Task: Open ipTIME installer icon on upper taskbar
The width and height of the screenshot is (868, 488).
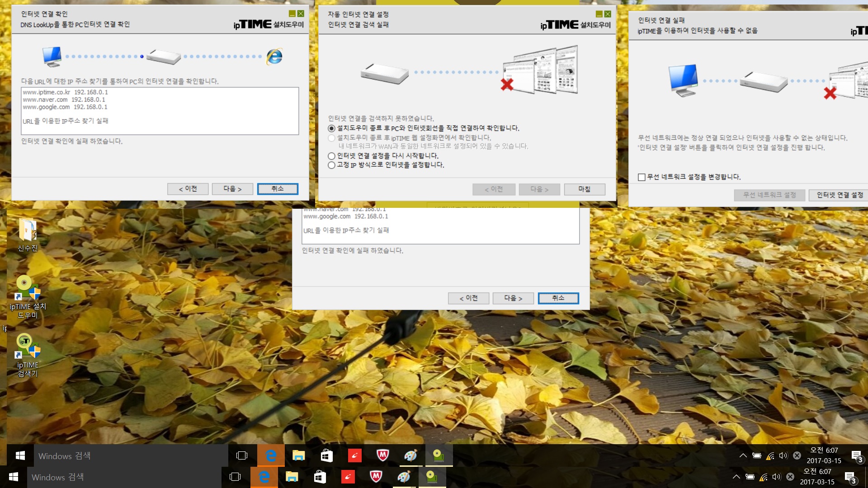Action: pyautogui.click(x=439, y=455)
